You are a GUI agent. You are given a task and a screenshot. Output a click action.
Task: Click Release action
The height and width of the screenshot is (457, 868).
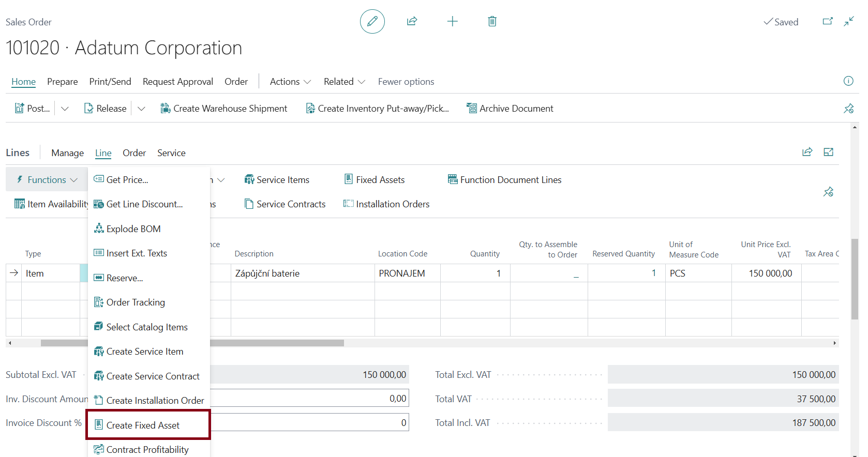point(106,109)
